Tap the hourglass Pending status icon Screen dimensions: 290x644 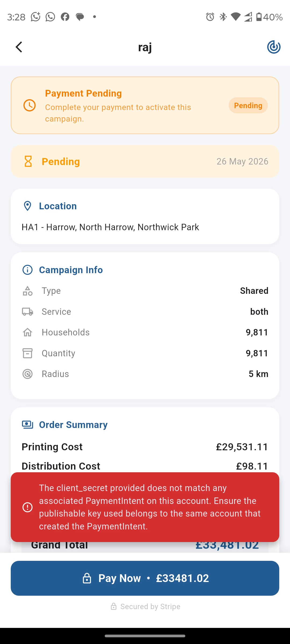tap(28, 162)
